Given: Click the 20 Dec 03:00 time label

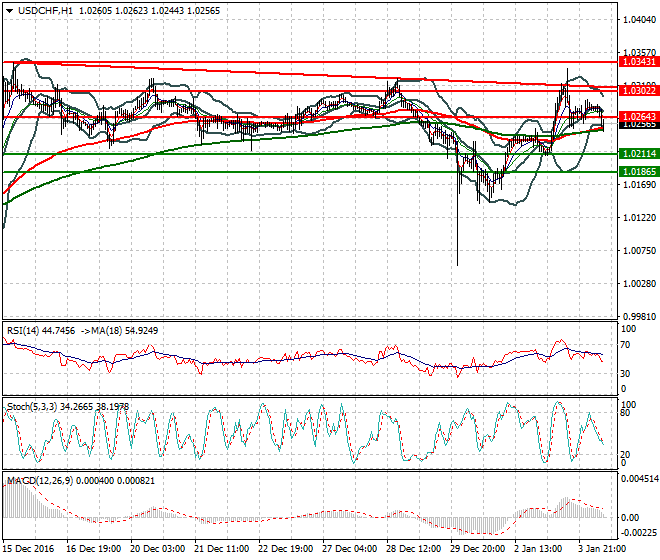Looking at the screenshot, I should point(157,549).
